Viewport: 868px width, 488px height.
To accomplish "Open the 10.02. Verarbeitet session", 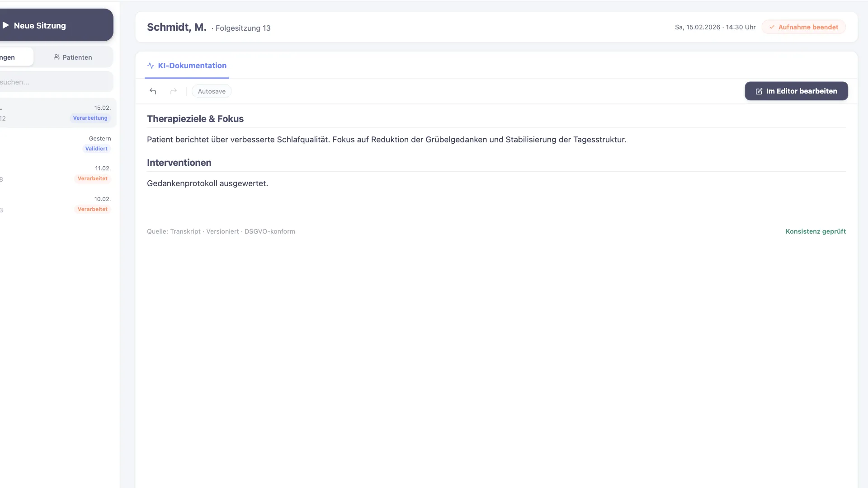I will point(57,204).
